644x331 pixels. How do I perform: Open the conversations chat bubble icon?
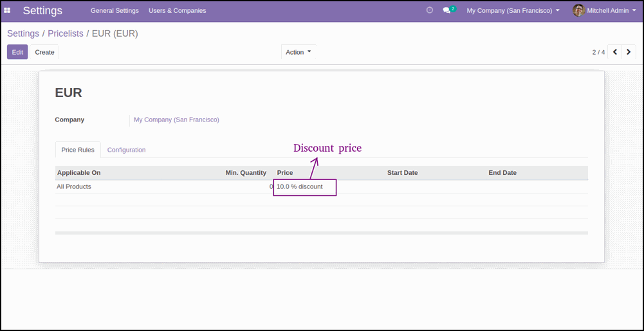point(447,11)
